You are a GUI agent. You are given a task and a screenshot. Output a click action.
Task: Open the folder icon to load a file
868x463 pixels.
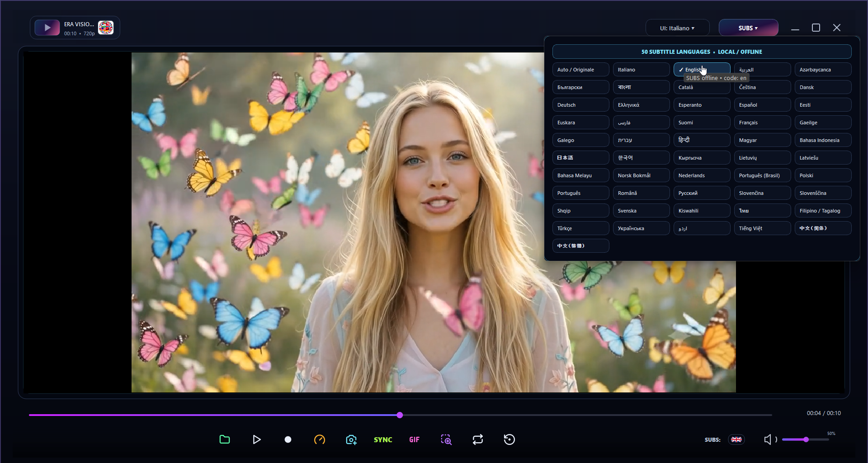(225, 439)
